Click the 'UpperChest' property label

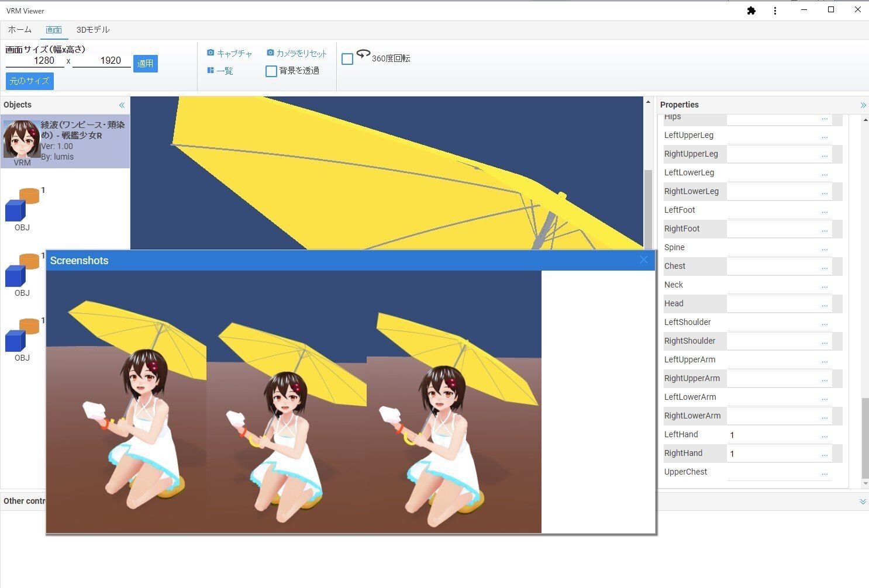pos(685,472)
